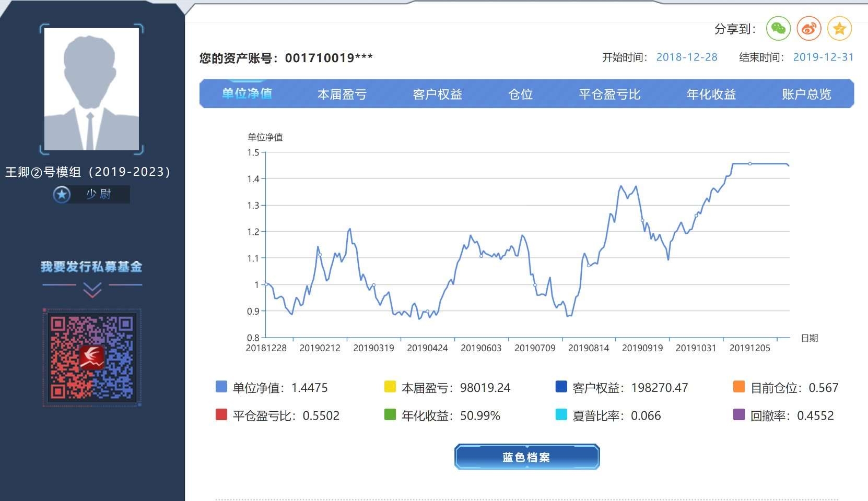Click the red 平仓盈亏比 legend swatch
The image size is (868, 501).
221,415
